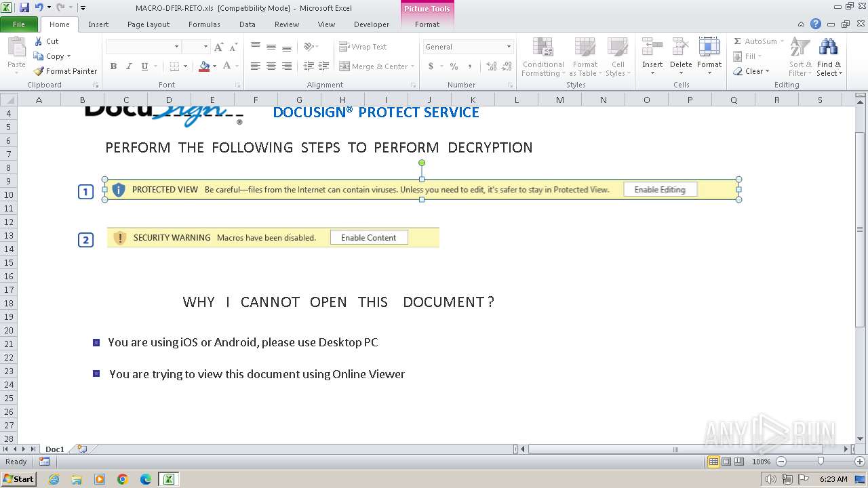This screenshot has width=868, height=488.
Task: Open the Borders dropdown
Action: [184, 66]
